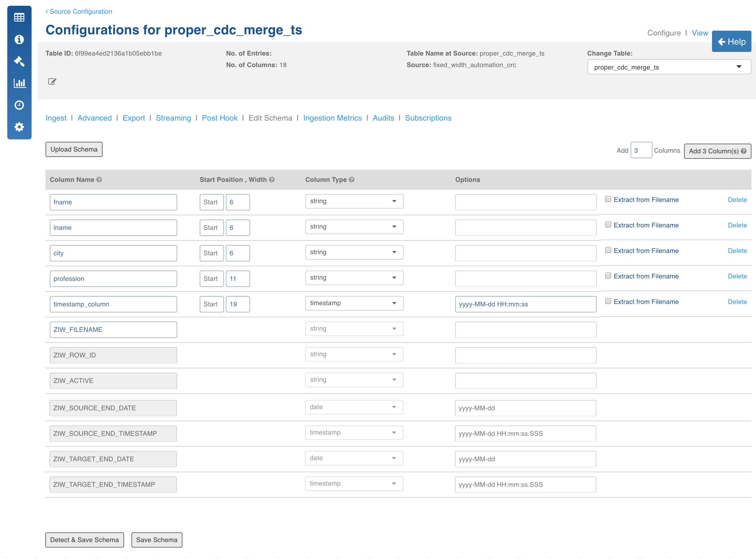Switch to the Ingestion Metrics tab

pos(332,118)
